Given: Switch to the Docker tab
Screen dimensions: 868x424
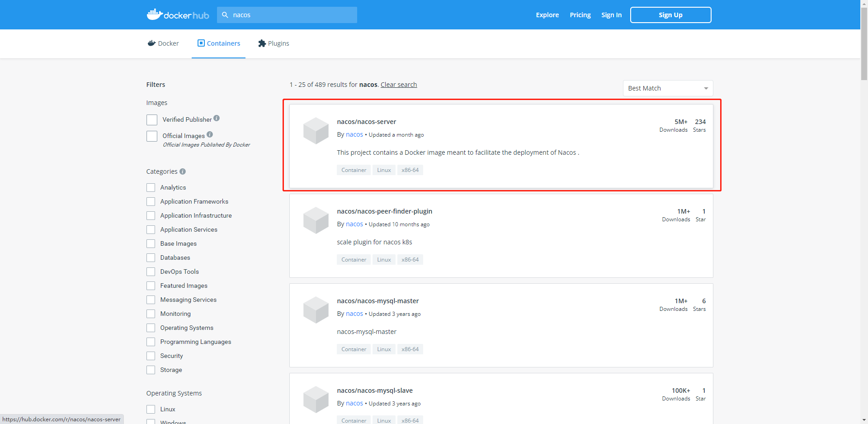Looking at the screenshot, I should pos(163,43).
